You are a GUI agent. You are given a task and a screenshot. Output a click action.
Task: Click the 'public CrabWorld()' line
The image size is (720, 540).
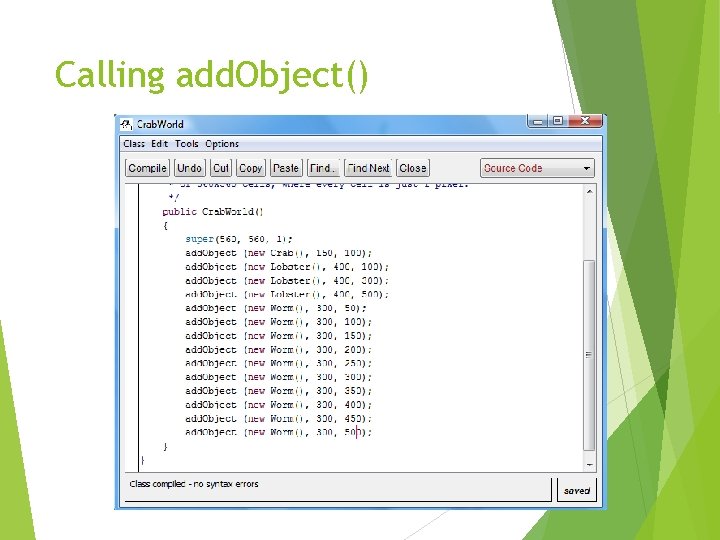[x=213, y=212]
